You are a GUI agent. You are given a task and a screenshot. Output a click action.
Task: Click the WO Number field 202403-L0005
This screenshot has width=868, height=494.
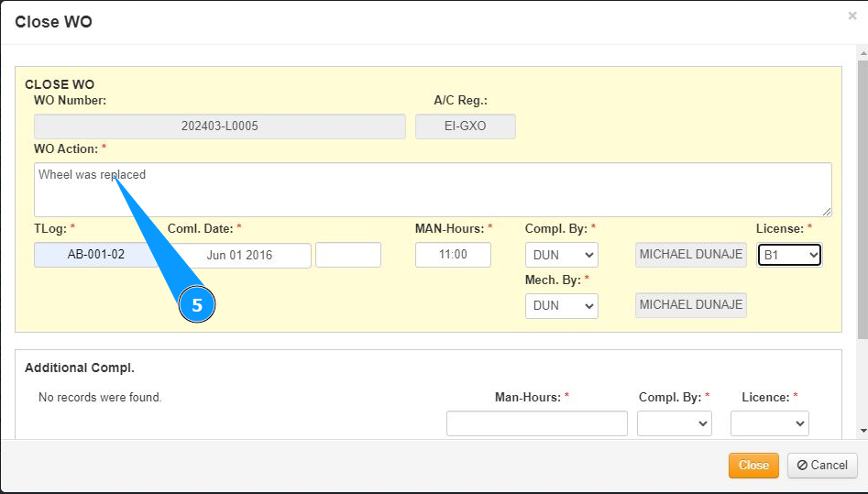pos(220,126)
